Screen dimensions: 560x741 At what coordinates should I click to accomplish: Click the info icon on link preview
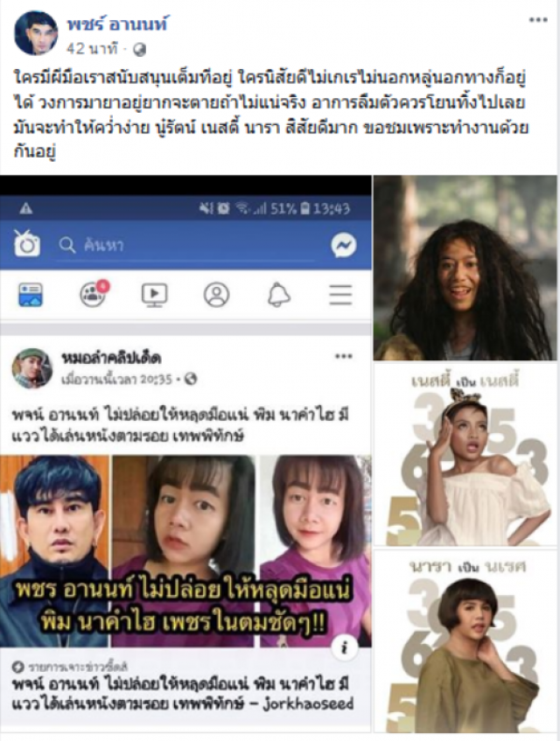point(345,647)
